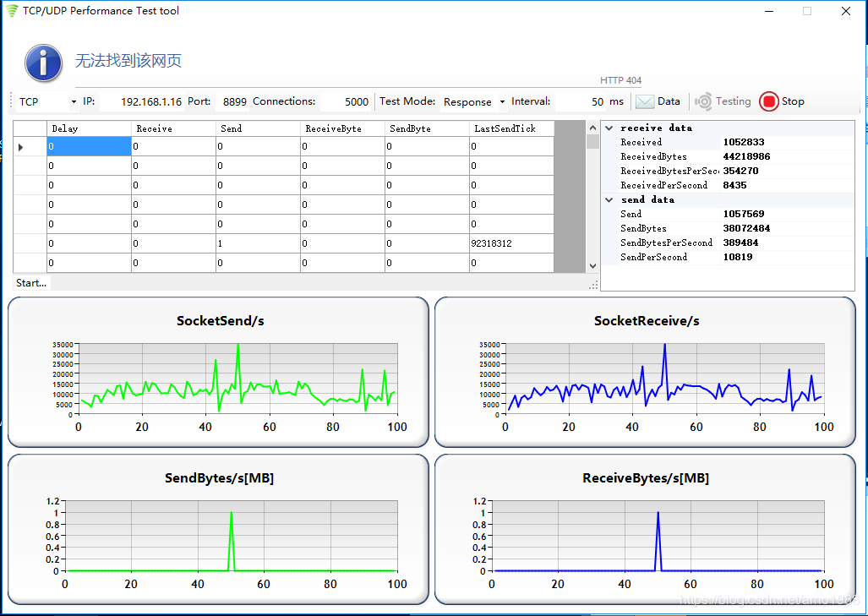This screenshot has height=616, width=868.
Task: Click the Send cell with value 1
Action: (x=259, y=243)
